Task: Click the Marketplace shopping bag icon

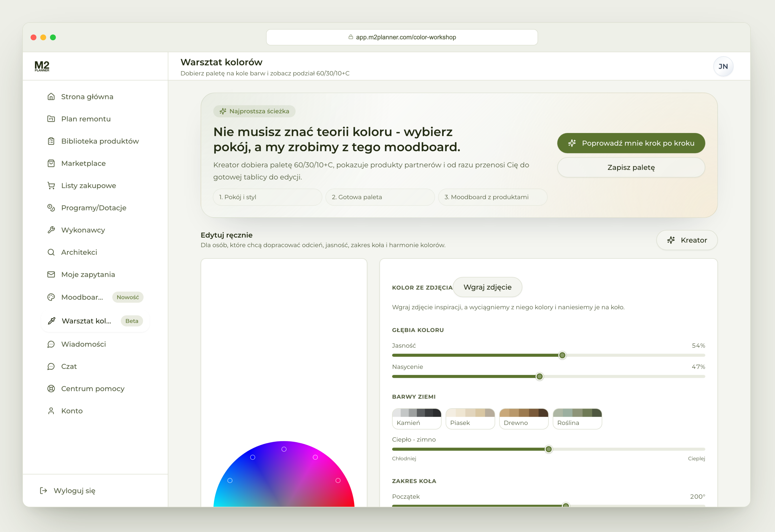Action: point(51,163)
